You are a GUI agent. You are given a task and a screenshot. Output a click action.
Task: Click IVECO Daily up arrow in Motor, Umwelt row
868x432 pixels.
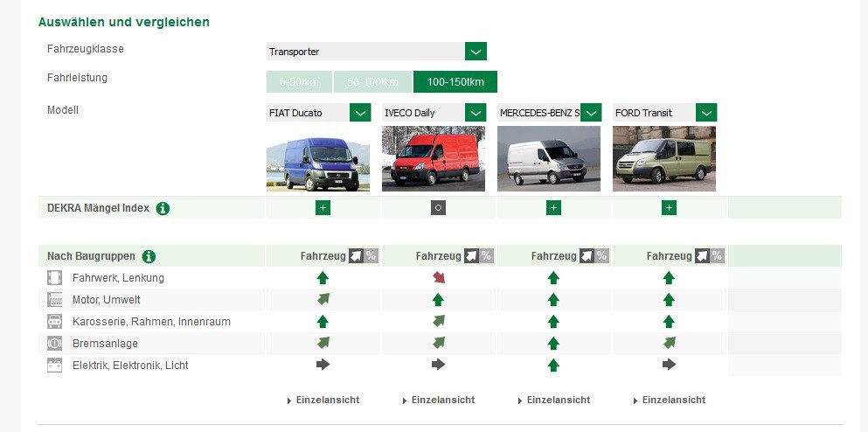click(x=438, y=300)
